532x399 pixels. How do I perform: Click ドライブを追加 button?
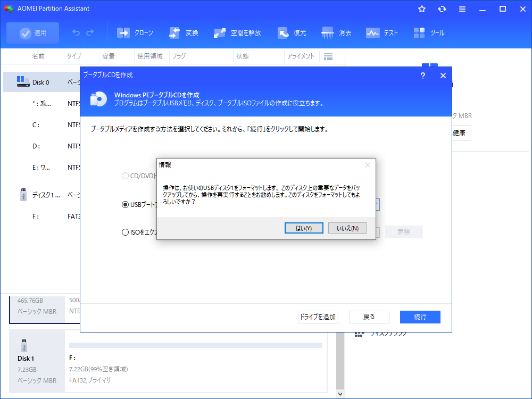coord(318,317)
